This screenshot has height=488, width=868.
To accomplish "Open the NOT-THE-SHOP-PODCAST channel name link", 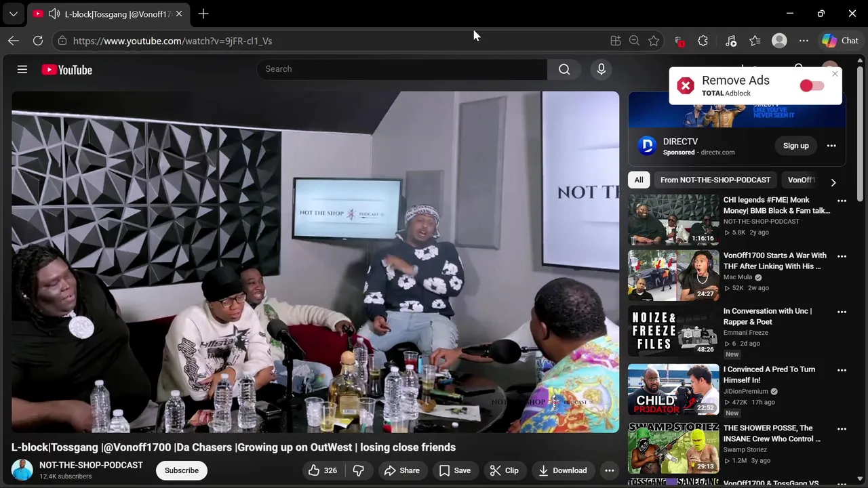I will coord(91,465).
